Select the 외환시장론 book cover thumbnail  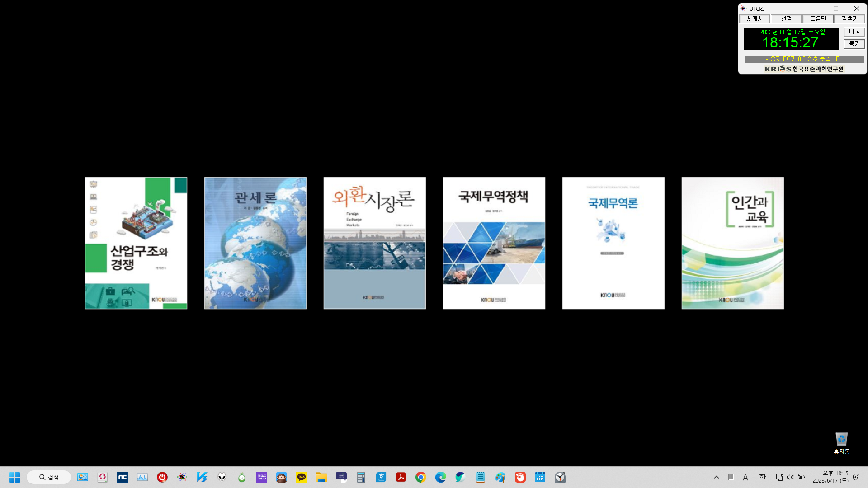(374, 243)
